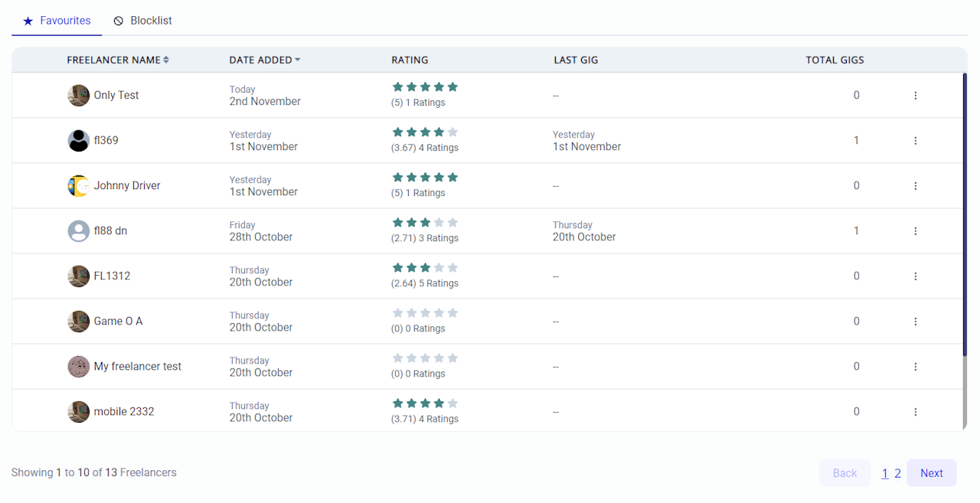
Task: Switch to the Favourites tab
Action: (57, 21)
